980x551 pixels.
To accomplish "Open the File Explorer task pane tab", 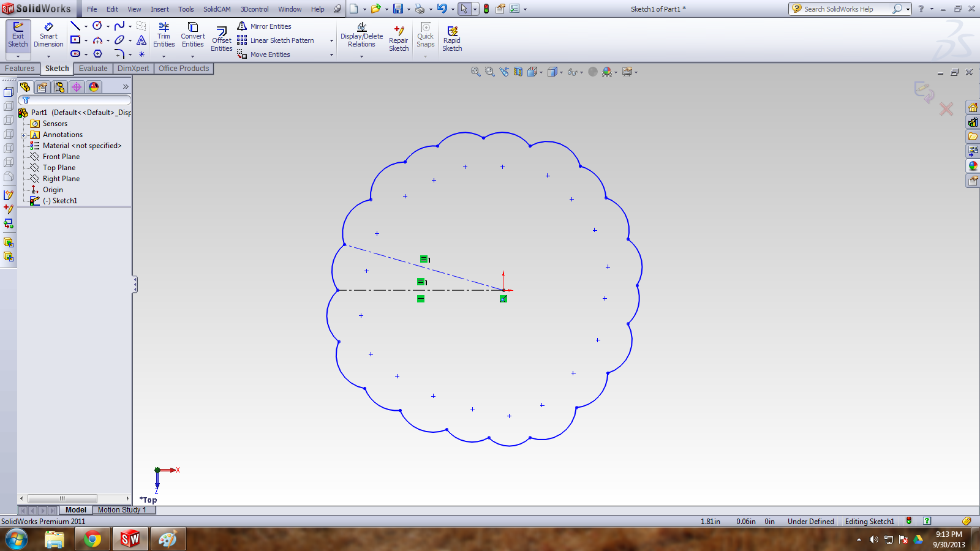I will pyautogui.click(x=973, y=137).
